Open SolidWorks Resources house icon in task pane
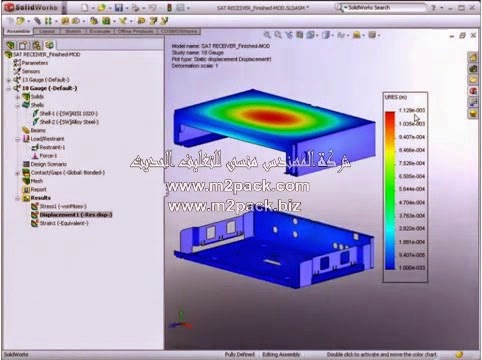The width and height of the screenshot is (482, 360). 473,57
